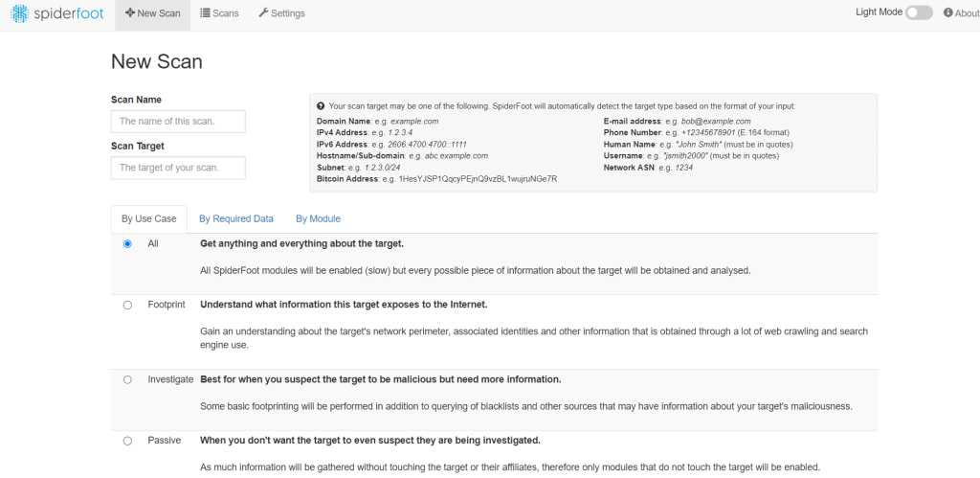This screenshot has height=478, width=980.
Task: Toggle the Light Mode switch
Action: click(918, 12)
